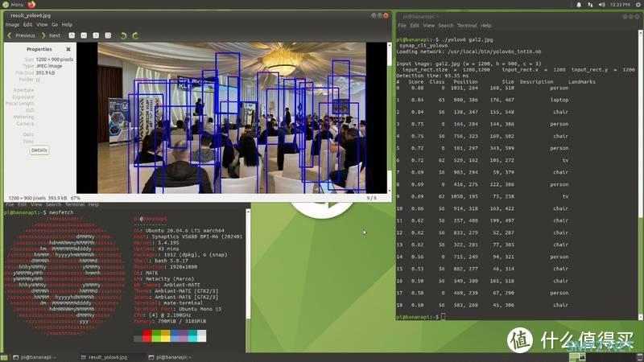Rotate image counterclockwise
The image size is (644, 362).
tap(123, 35)
